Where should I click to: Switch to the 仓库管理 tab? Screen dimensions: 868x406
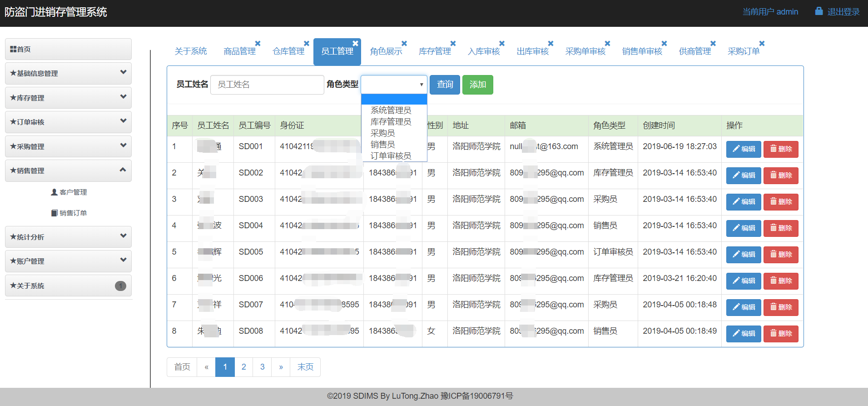tap(289, 51)
